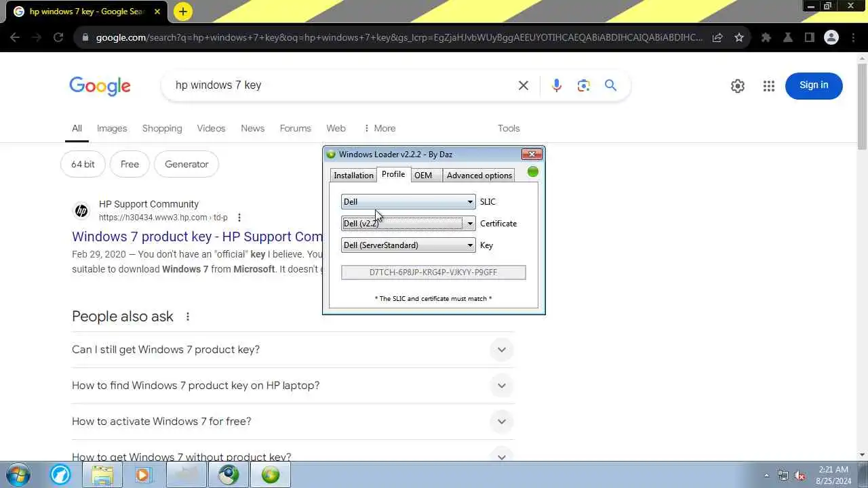Close the Windows Loader window
The height and width of the screenshot is (488, 868).
tap(532, 155)
